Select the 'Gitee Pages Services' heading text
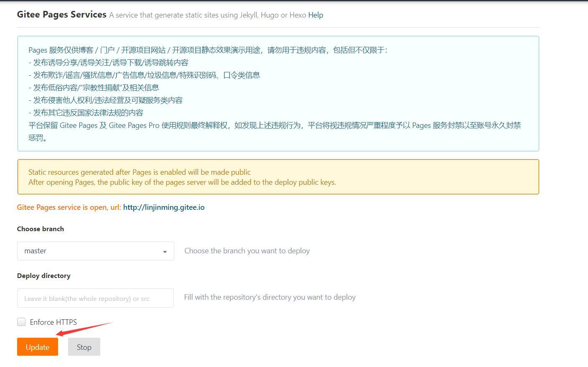588x367 pixels. (x=62, y=15)
